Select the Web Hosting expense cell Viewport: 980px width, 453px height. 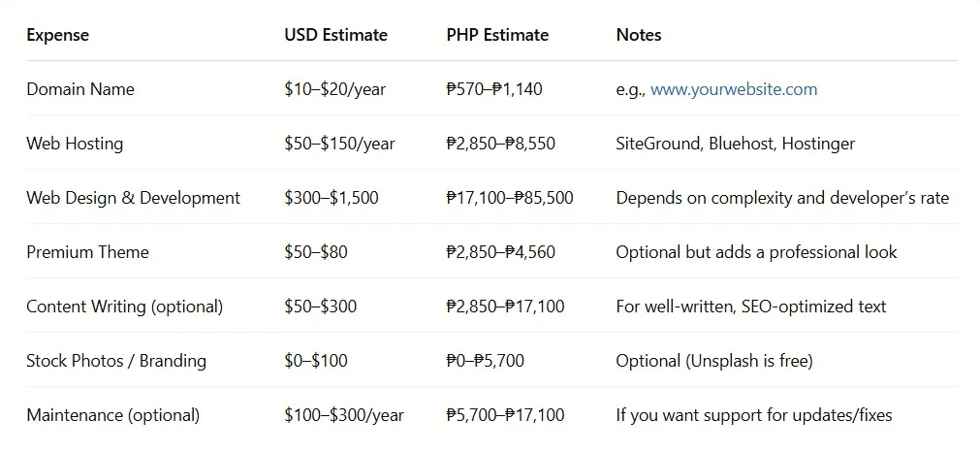(x=75, y=144)
